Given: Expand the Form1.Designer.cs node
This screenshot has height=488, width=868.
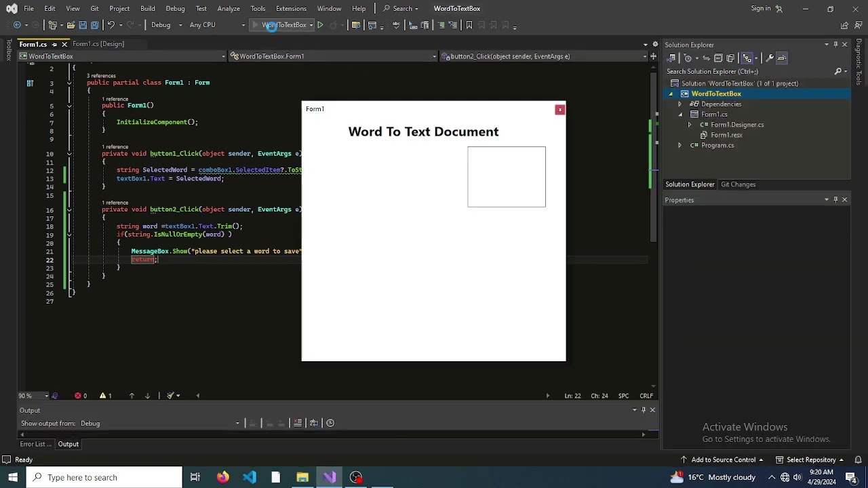Looking at the screenshot, I should tap(690, 125).
